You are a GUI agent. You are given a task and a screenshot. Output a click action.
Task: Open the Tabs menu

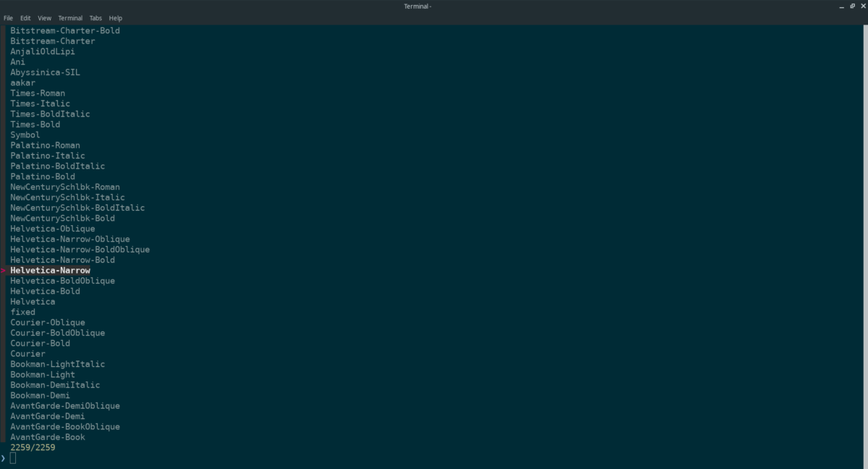(x=95, y=18)
